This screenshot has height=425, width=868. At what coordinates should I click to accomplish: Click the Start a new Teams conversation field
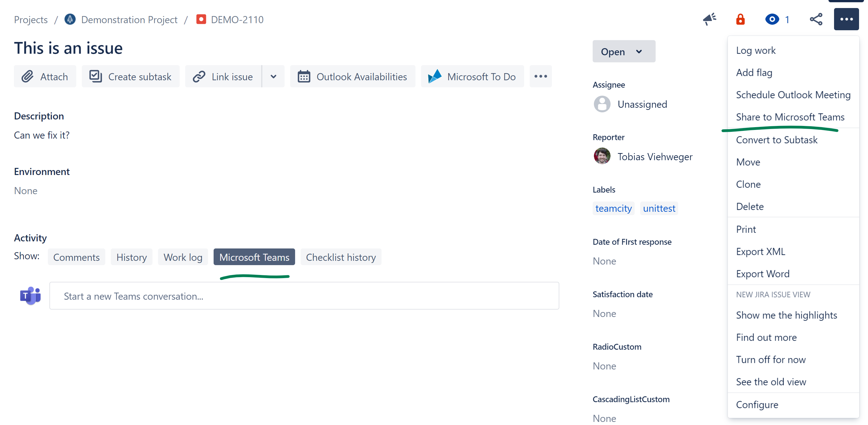coord(304,296)
